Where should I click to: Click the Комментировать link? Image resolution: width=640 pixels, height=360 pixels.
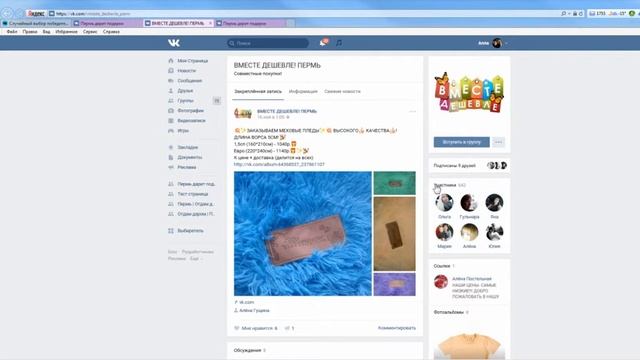point(397,328)
